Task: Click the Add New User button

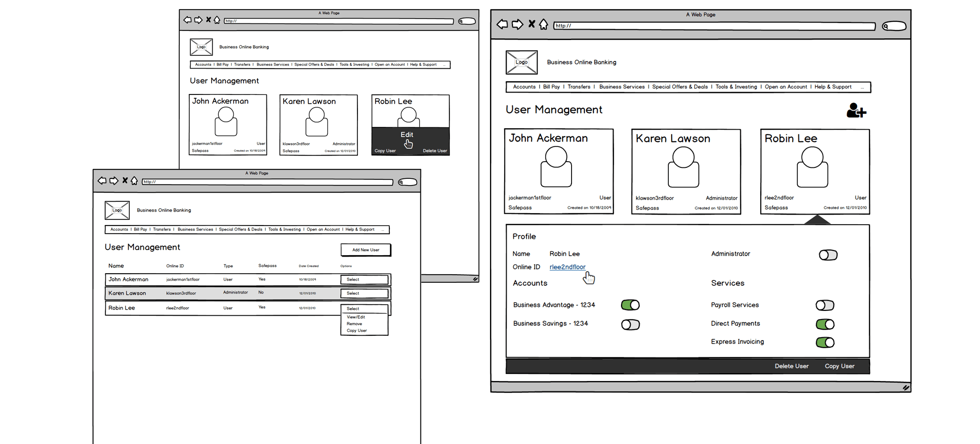Action: (x=366, y=250)
